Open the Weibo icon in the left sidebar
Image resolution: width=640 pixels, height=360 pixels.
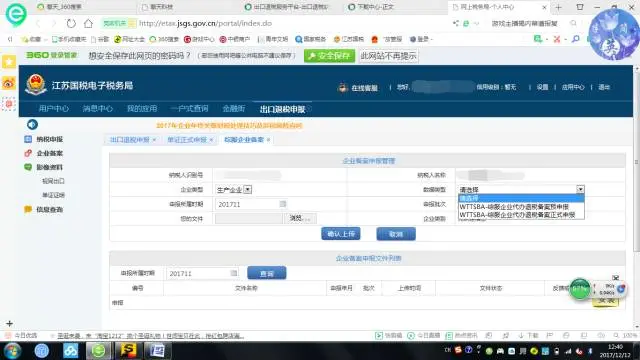point(9,83)
